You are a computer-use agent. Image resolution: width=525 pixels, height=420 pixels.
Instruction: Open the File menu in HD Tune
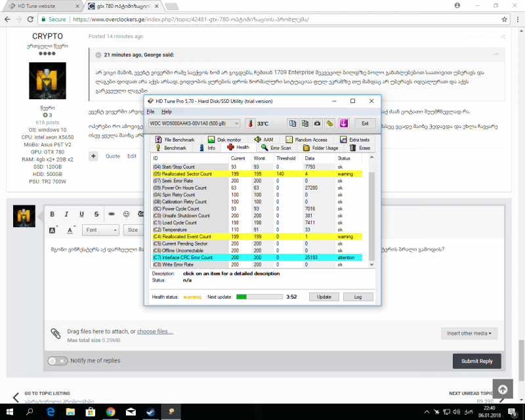click(x=150, y=112)
